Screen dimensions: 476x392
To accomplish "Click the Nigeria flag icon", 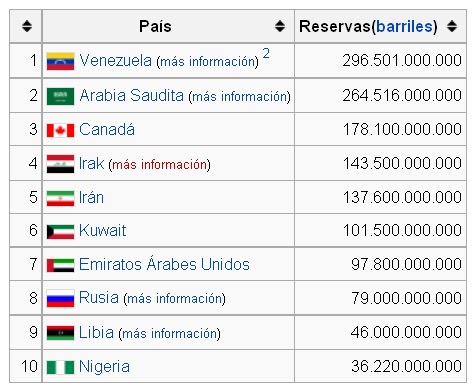I will point(60,367).
